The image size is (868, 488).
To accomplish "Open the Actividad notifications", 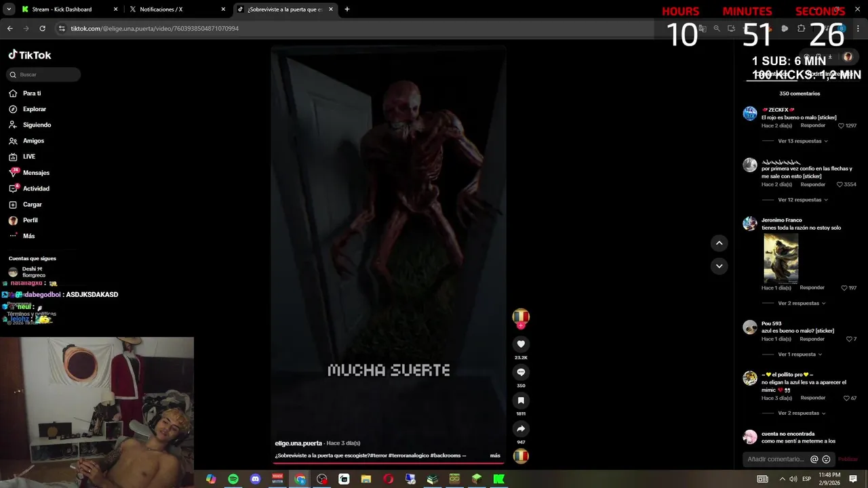I will pyautogui.click(x=29, y=188).
